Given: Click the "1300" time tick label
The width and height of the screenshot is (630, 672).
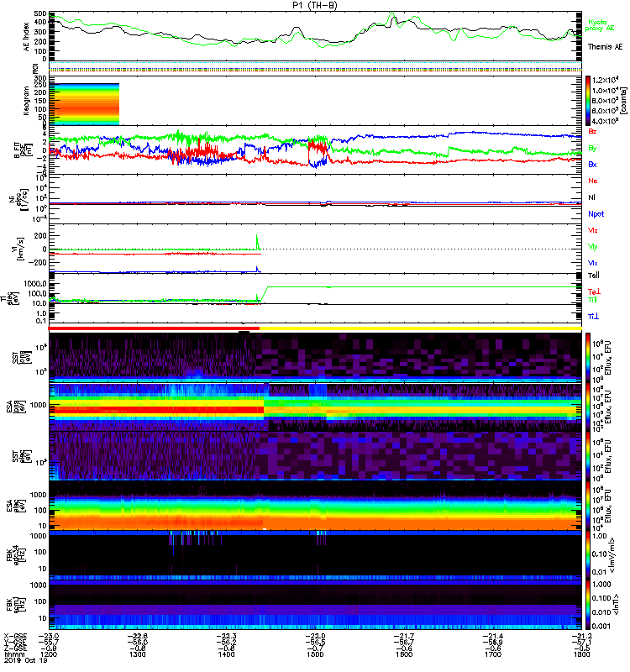Looking at the screenshot, I should (137, 654).
